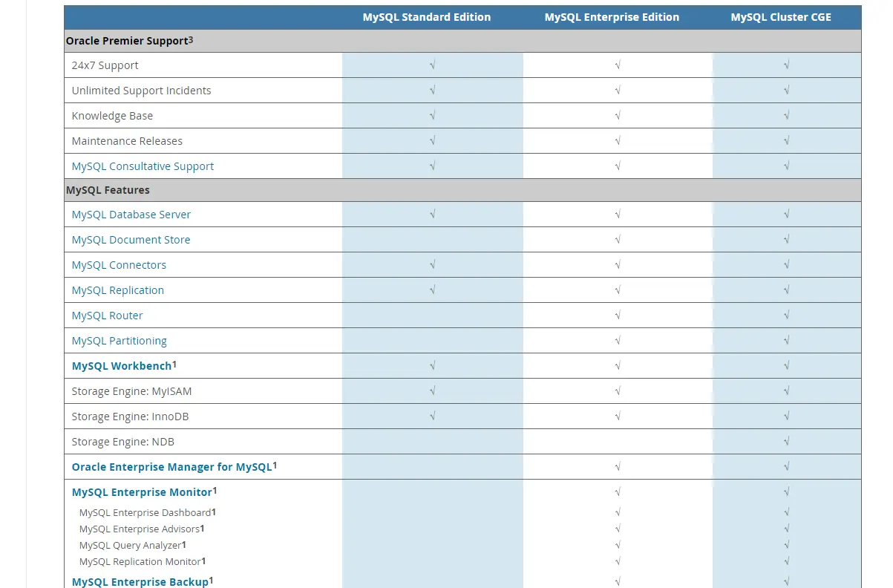Open the MySQL Replication link

[x=118, y=290]
